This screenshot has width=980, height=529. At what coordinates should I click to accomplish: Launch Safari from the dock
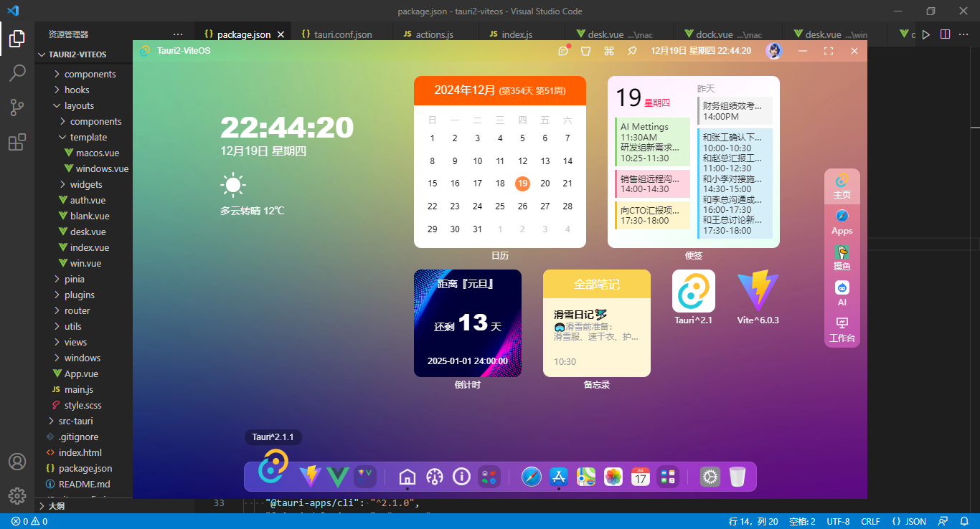(531, 476)
